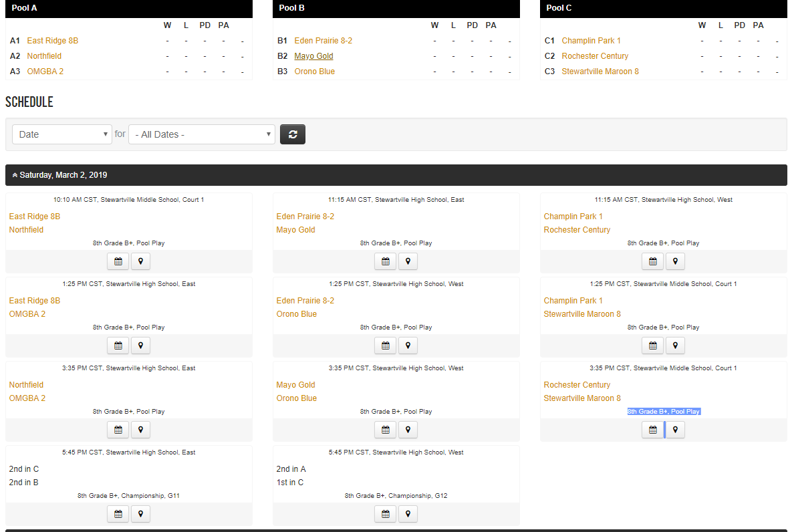
Task: Show location of Championship G12 game
Action: click(x=408, y=514)
